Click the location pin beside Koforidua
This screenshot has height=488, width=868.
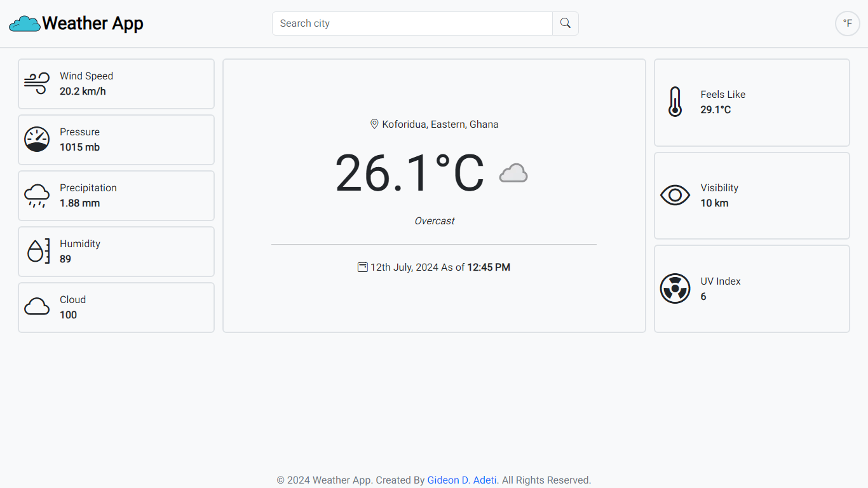[374, 124]
